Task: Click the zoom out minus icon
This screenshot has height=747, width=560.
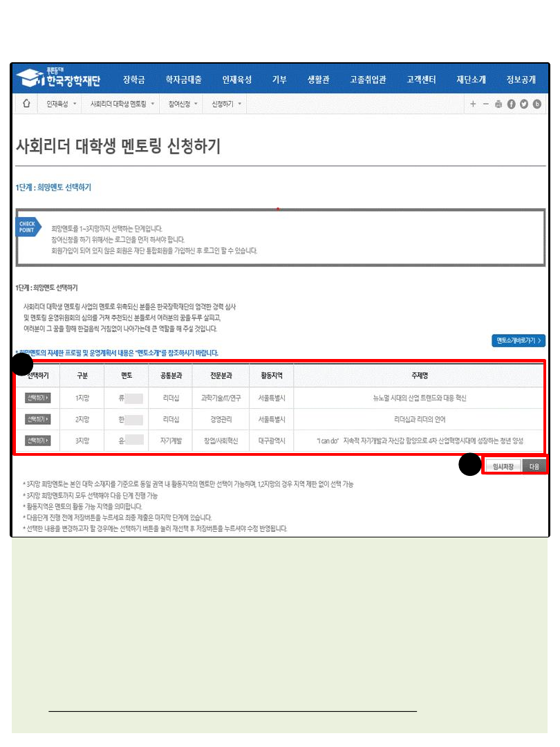Action: click(486, 104)
